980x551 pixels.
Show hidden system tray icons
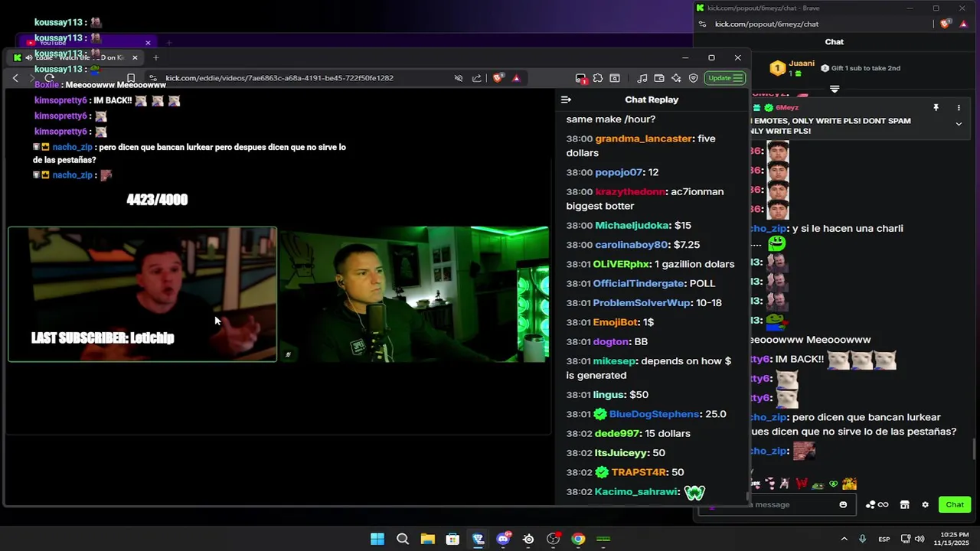(x=844, y=539)
